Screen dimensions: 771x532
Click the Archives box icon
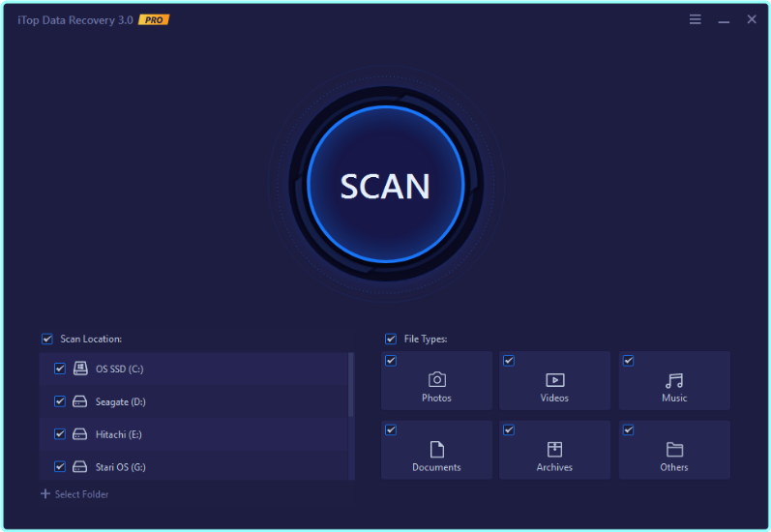click(554, 449)
